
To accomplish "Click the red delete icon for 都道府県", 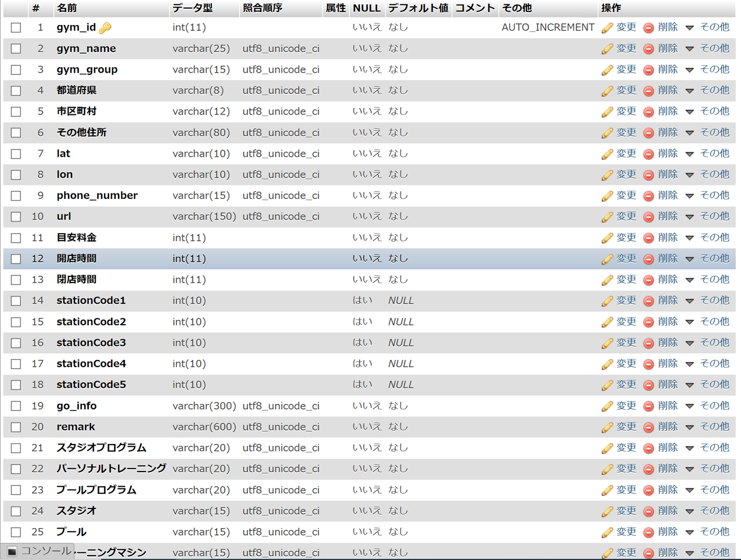I will tap(648, 91).
